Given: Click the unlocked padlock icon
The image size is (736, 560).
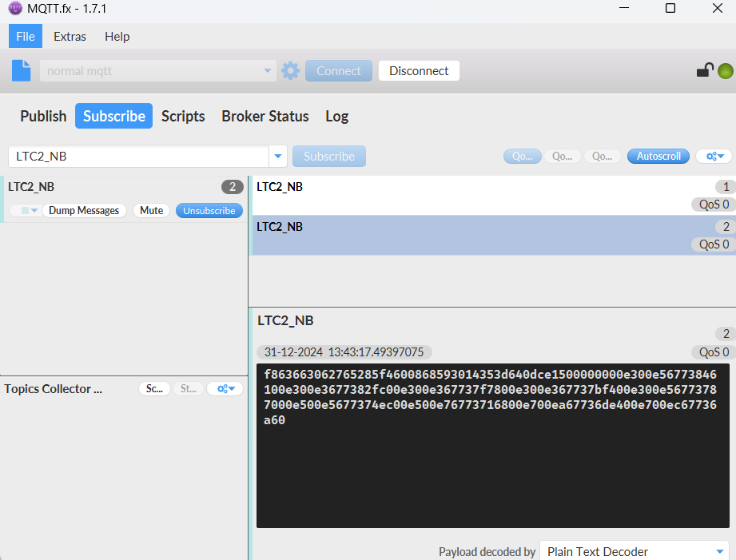Looking at the screenshot, I should tap(705, 70).
